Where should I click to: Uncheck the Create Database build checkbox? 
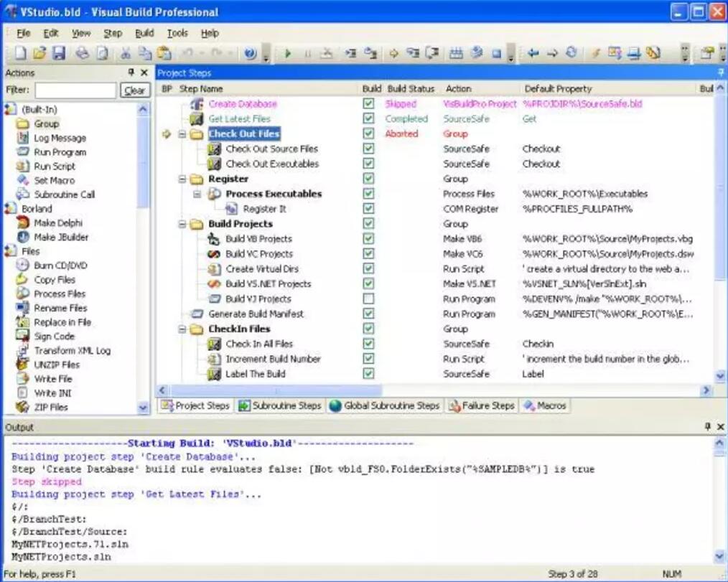tap(368, 103)
